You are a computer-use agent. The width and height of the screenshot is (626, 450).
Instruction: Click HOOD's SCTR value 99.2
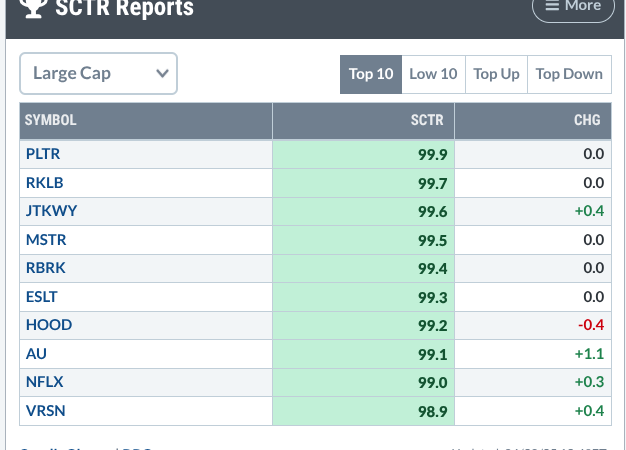tap(432, 326)
